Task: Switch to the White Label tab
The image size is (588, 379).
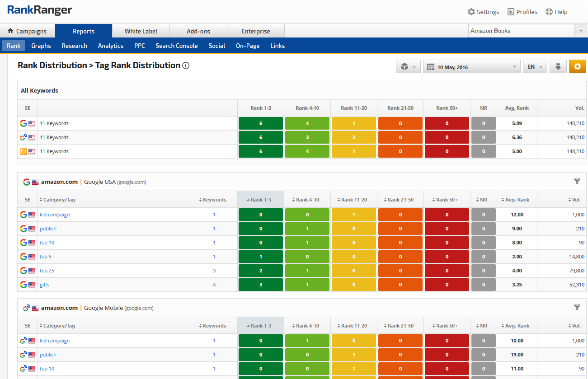Action: tap(141, 31)
